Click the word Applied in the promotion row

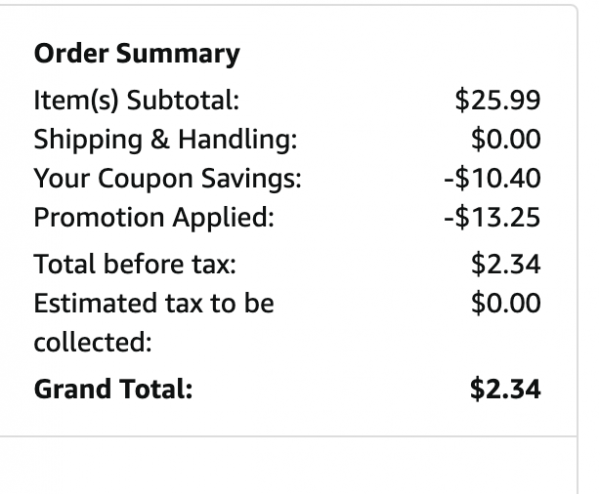point(223,218)
